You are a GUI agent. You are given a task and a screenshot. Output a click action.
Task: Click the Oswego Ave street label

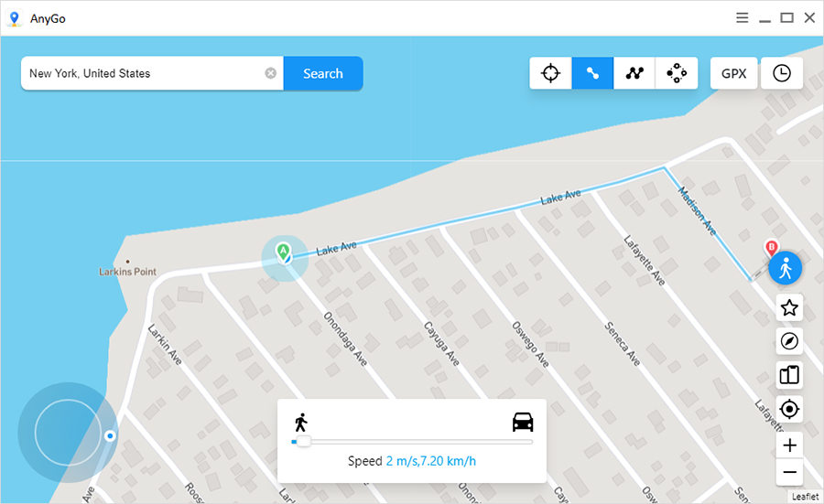(x=530, y=345)
